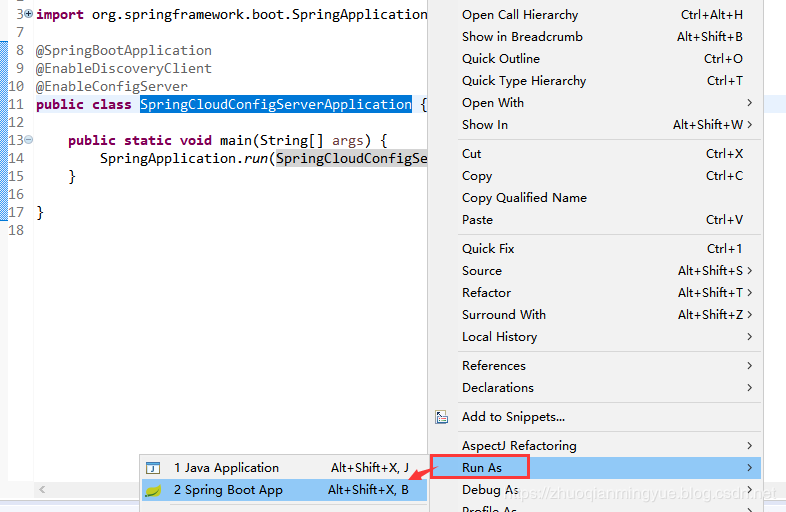Expand the AspectJ Refactoring submenu arrow
Image resolution: width=786 pixels, height=512 pixels.
click(749, 446)
